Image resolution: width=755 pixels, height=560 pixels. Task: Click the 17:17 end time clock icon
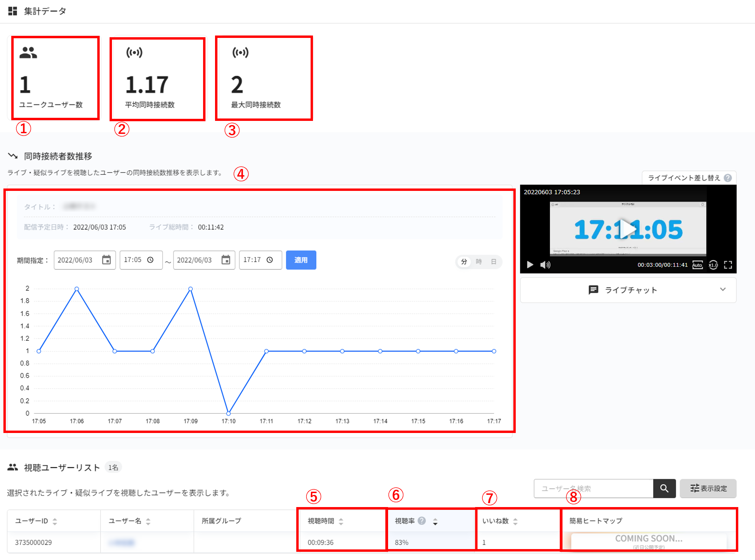click(x=270, y=260)
